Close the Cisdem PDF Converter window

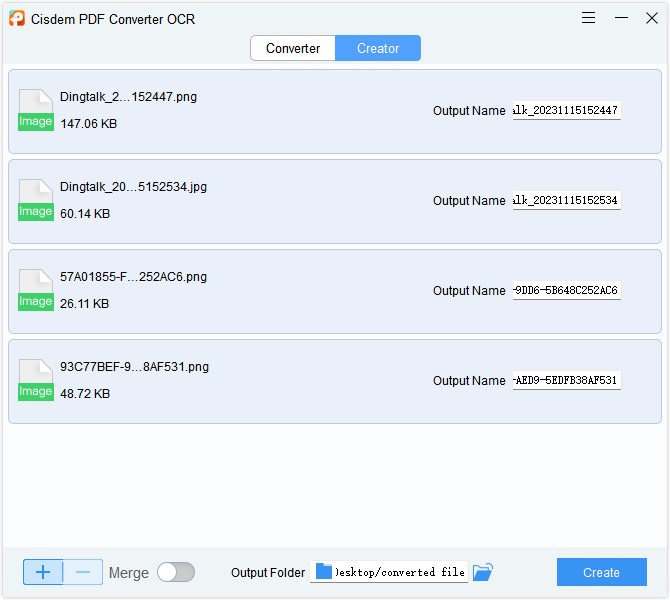click(x=652, y=18)
